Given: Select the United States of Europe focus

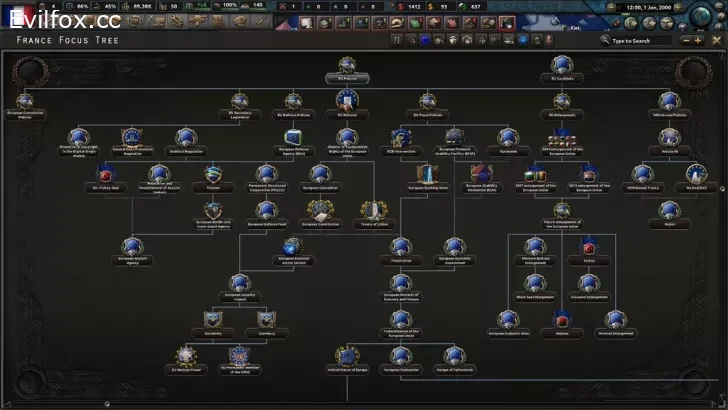Looking at the screenshot, I should (x=347, y=356).
